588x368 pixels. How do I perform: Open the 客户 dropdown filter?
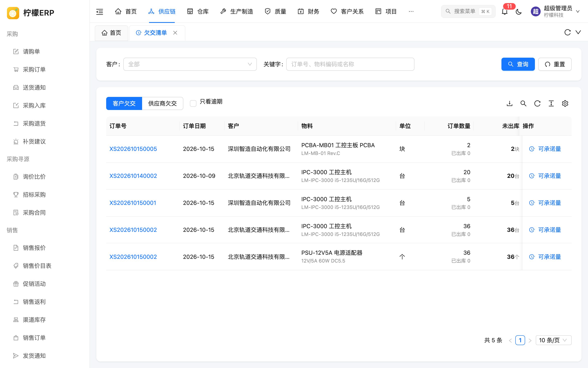[190, 64]
